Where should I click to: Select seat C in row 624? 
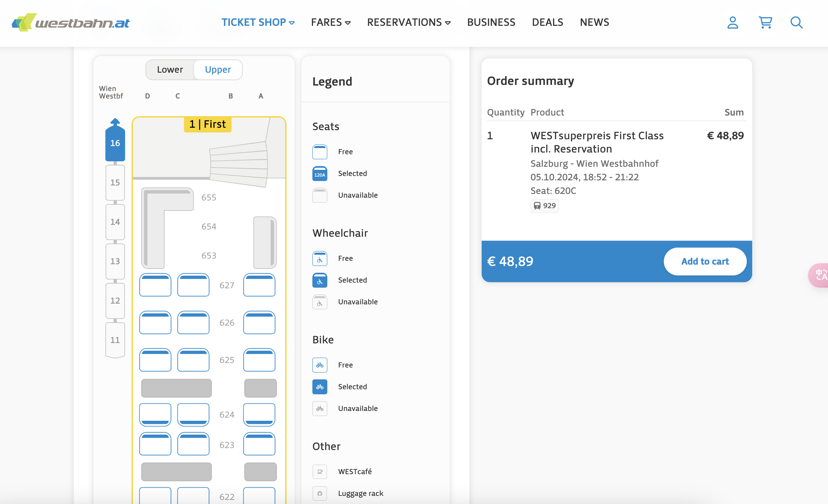coord(193,415)
